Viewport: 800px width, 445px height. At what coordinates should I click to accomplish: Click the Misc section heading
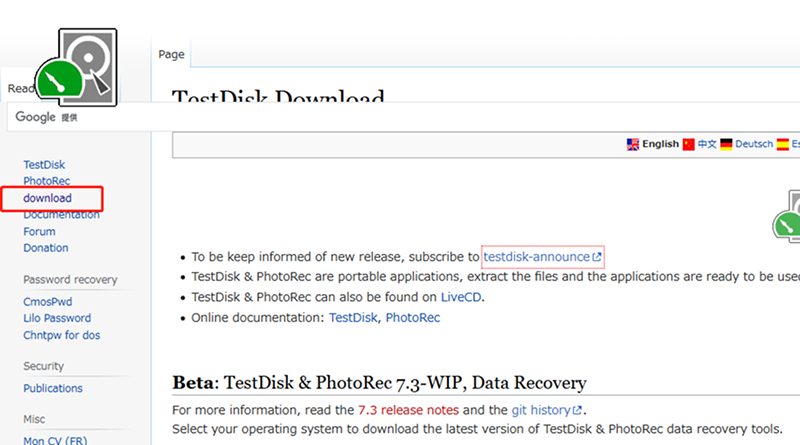click(x=34, y=419)
